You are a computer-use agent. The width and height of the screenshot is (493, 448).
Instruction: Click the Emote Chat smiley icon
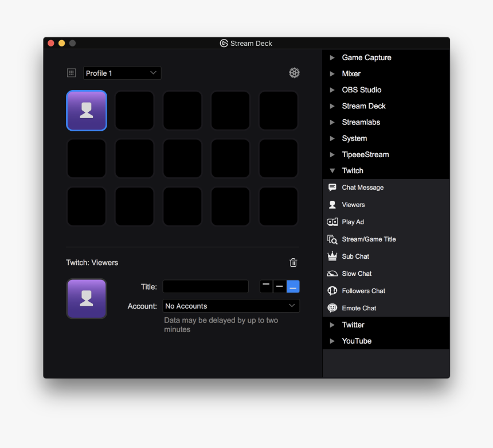click(332, 308)
